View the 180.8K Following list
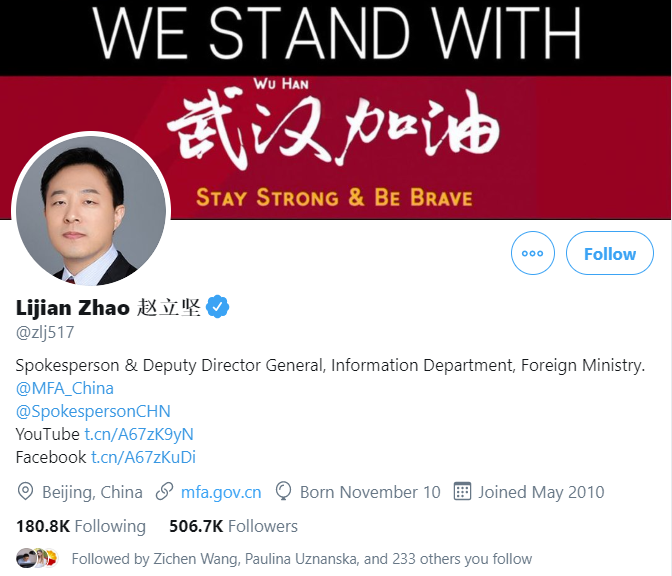The height and width of the screenshot is (576, 672). [81, 526]
